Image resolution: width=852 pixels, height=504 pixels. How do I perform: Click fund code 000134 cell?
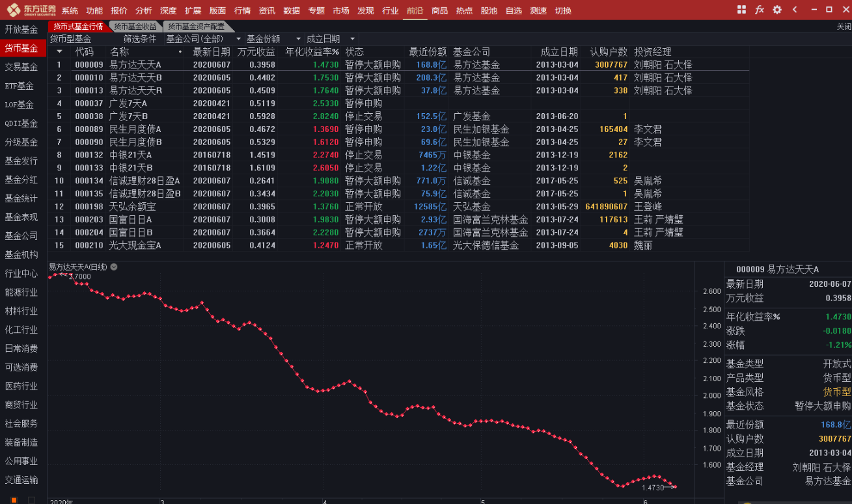click(x=89, y=181)
